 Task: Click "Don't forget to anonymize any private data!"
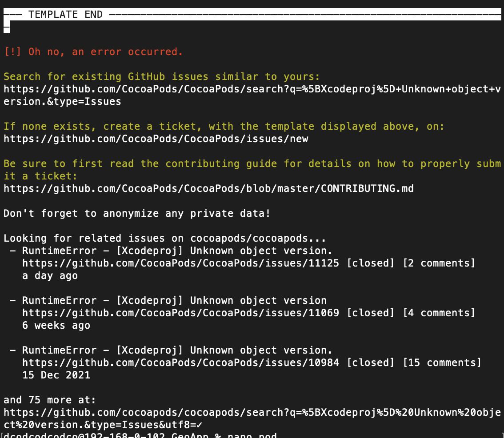pos(137,213)
